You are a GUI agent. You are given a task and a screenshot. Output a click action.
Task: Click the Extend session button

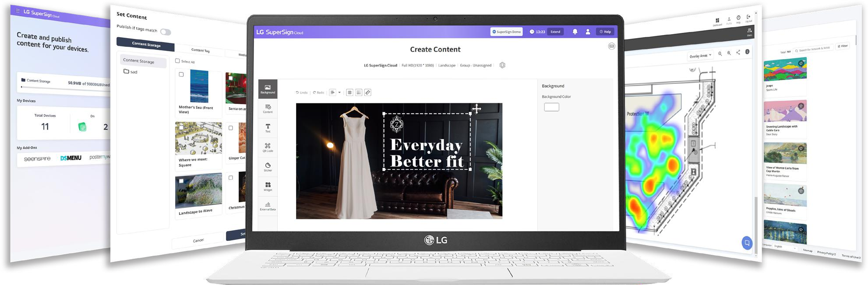tap(555, 32)
